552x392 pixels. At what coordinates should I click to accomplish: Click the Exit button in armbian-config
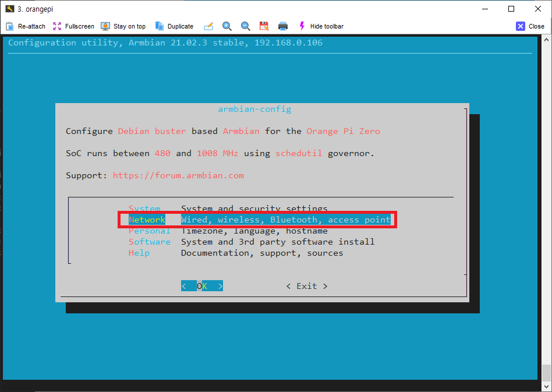pos(307,286)
